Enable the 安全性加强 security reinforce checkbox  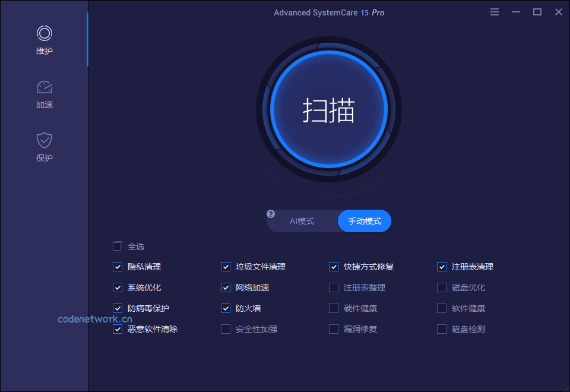click(225, 329)
